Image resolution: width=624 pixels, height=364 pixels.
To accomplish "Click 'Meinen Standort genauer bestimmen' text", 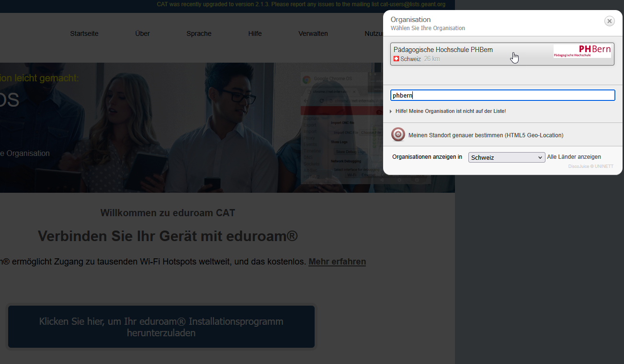I will click(x=486, y=135).
